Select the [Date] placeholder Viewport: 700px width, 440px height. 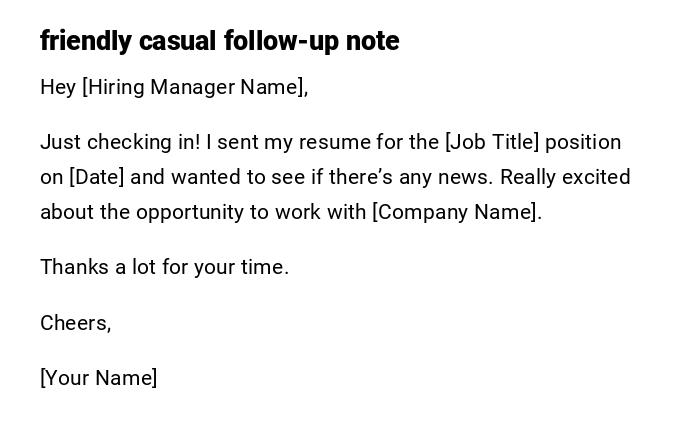click(96, 178)
